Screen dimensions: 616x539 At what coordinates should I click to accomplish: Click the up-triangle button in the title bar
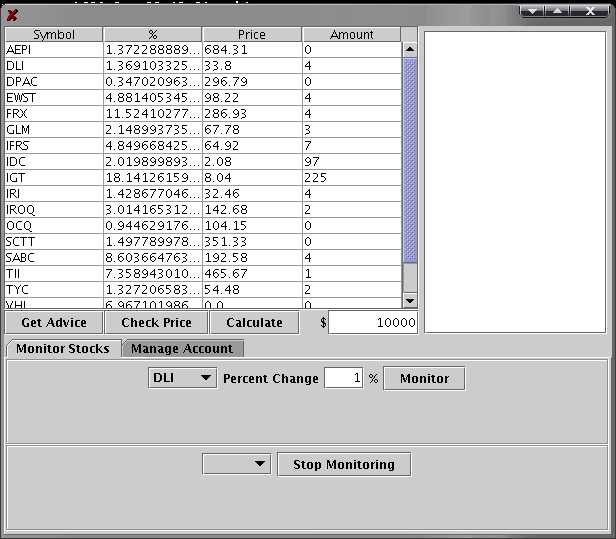[558, 10]
